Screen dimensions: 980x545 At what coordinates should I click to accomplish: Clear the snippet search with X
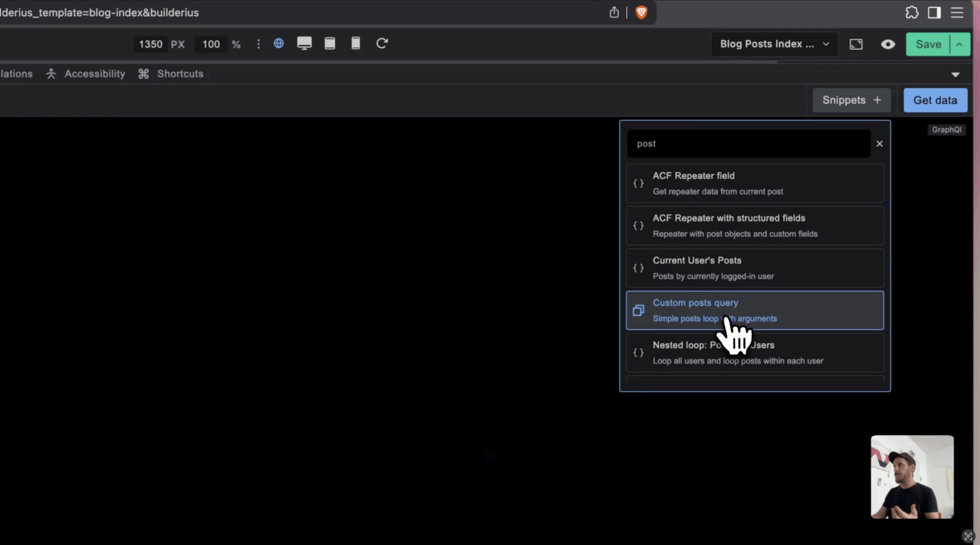coord(879,144)
